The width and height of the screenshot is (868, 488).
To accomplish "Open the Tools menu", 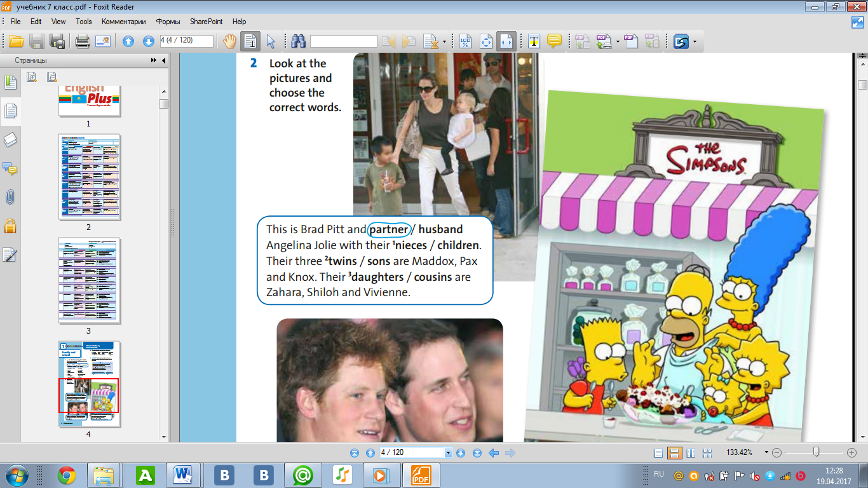I will coord(84,22).
